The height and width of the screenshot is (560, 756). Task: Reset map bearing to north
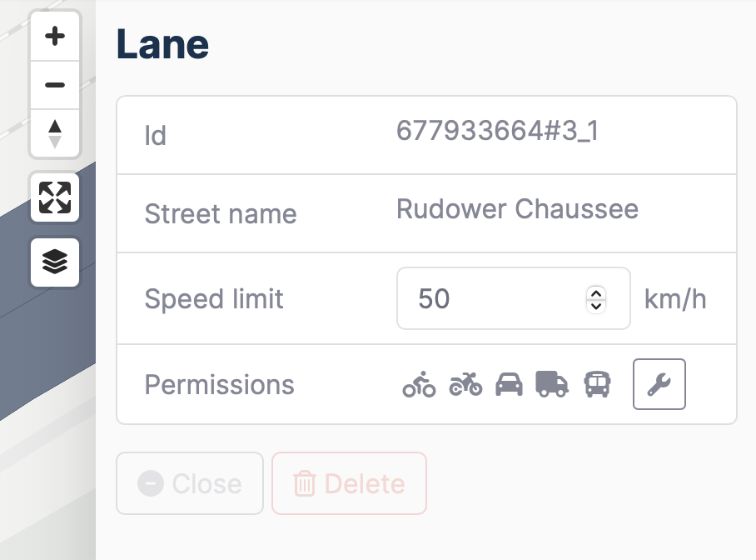point(55,133)
